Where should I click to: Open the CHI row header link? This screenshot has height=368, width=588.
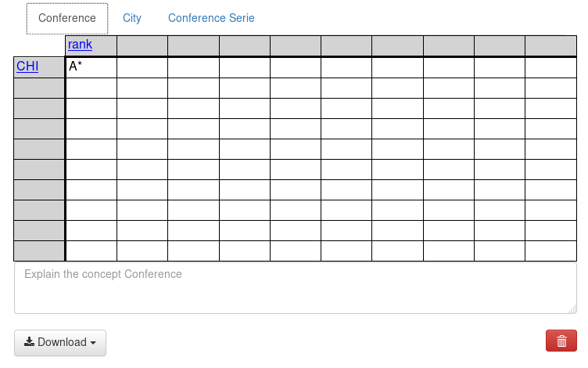[x=27, y=66]
